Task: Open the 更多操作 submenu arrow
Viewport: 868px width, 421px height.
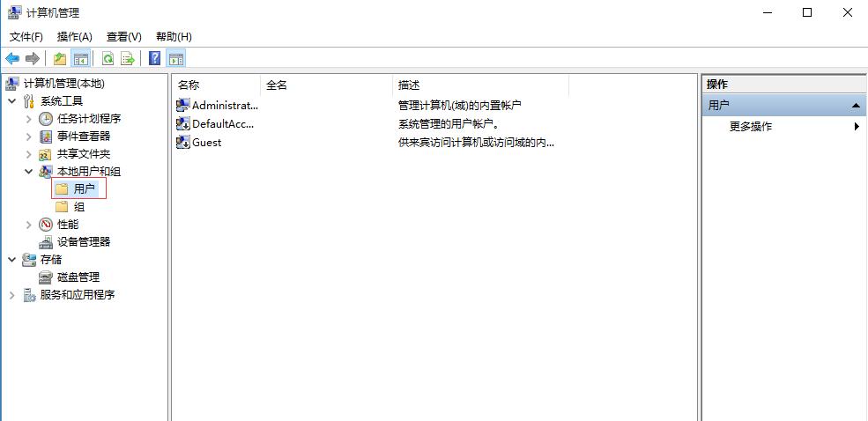Action: [x=857, y=126]
